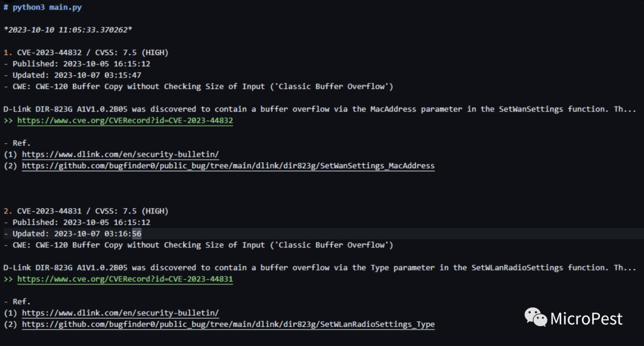Open dlink security-bulletin link under CVE-2023-44832

pyautogui.click(x=120, y=155)
